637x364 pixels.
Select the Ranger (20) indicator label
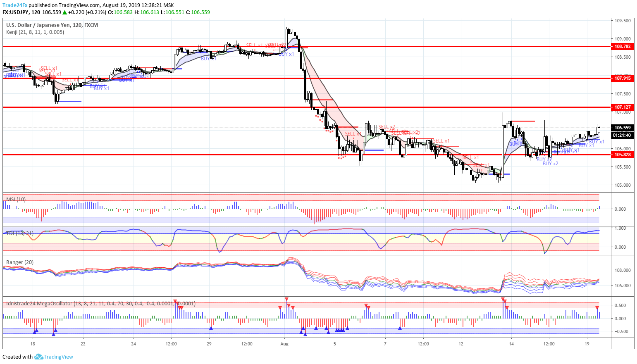point(20,262)
